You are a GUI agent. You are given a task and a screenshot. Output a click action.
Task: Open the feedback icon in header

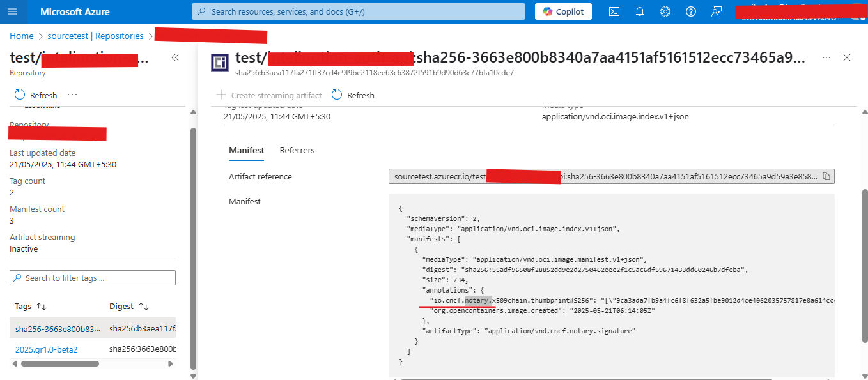click(x=717, y=11)
